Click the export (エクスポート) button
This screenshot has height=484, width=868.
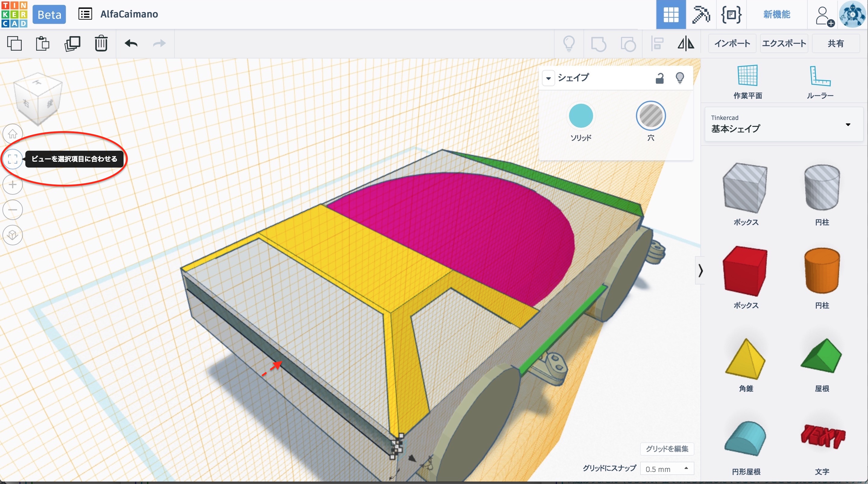point(784,43)
